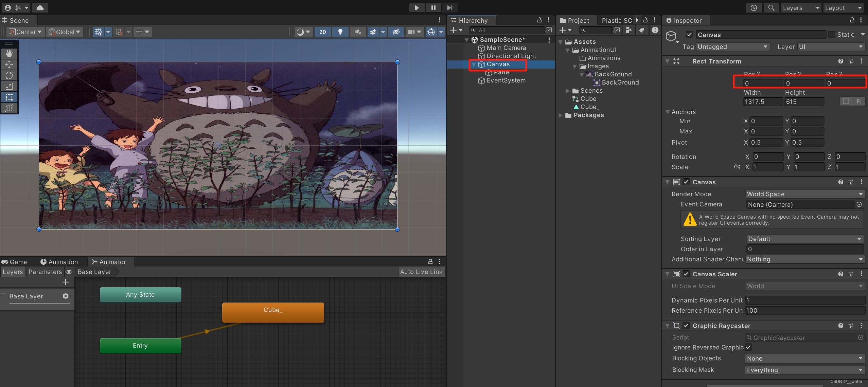Image resolution: width=868 pixels, height=387 pixels.
Task: Select Directional Light in Hierarchy
Action: (x=511, y=56)
